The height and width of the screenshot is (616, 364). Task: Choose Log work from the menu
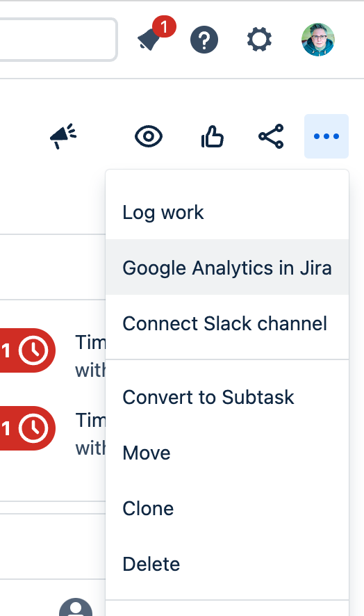pos(227,212)
